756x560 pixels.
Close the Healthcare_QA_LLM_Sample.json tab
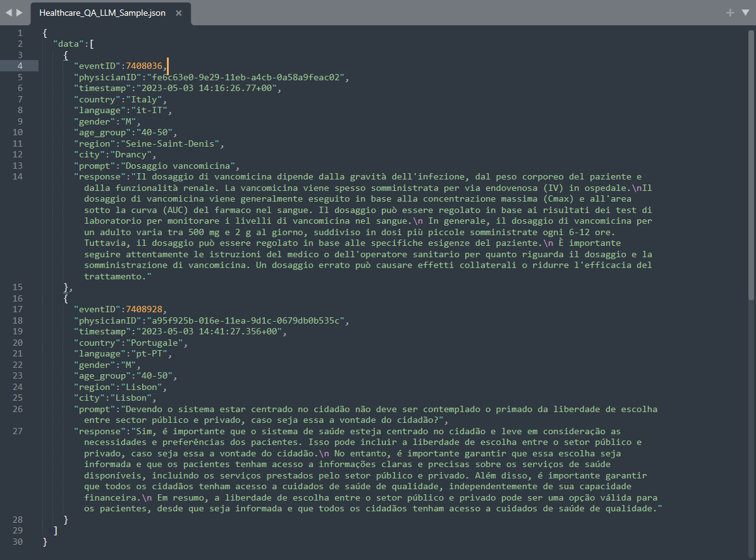pyautogui.click(x=179, y=13)
